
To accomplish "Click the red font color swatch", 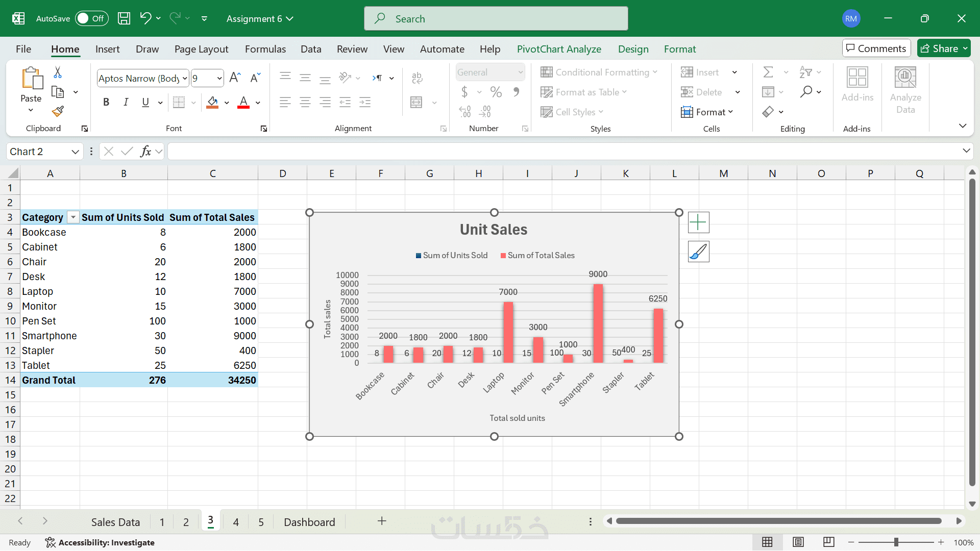I will pos(243,103).
